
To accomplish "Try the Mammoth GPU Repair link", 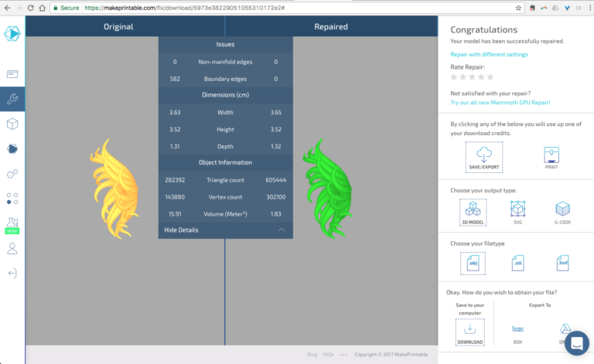I will click(x=500, y=102).
